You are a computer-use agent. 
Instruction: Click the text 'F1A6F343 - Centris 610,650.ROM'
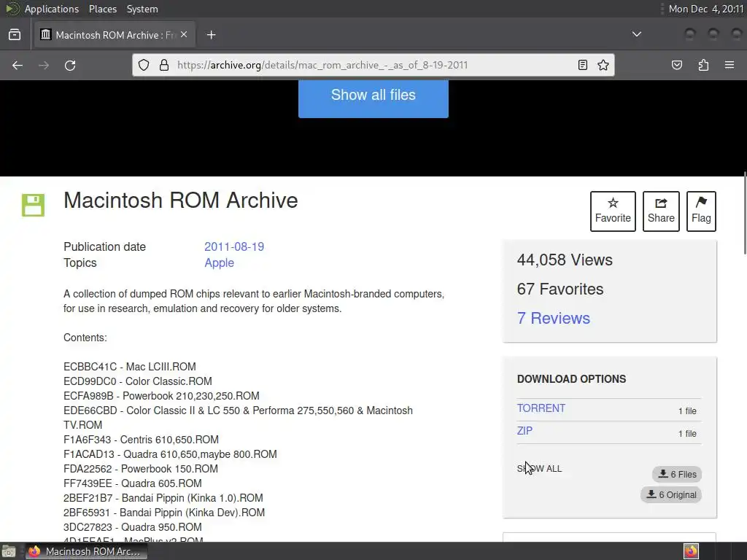tap(141, 440)
